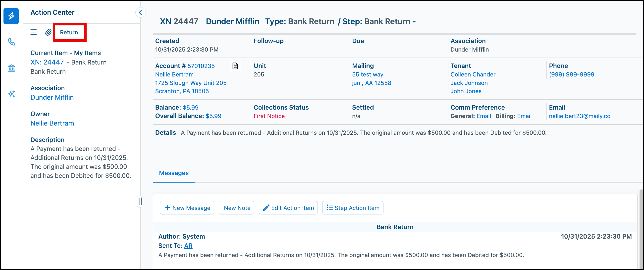Screen dimensions: 644x270
Task: Open the hamburger menu in the Action Center
Action: click(34, 32)
